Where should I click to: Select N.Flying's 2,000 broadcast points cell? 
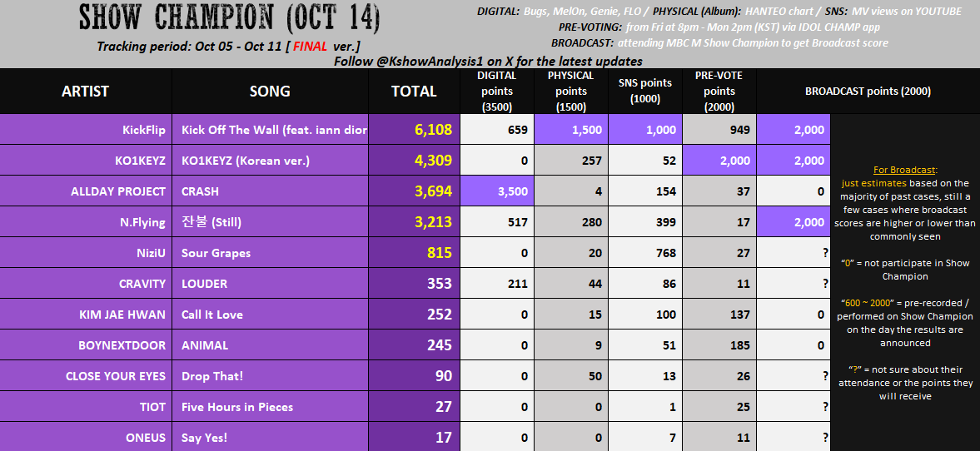pos(793,221)
